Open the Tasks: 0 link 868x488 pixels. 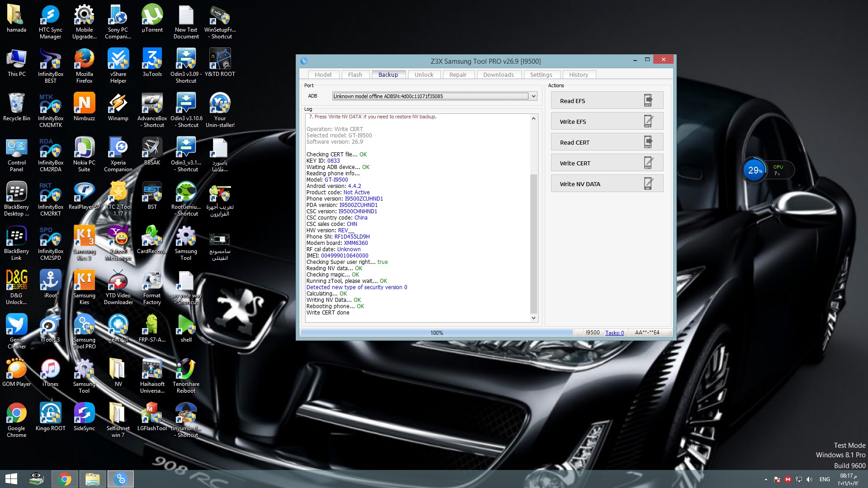[x=614, y=333]
